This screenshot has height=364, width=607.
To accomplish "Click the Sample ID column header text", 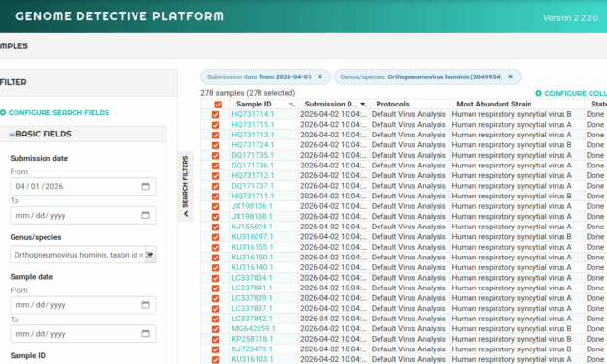I will click(254, 105).
